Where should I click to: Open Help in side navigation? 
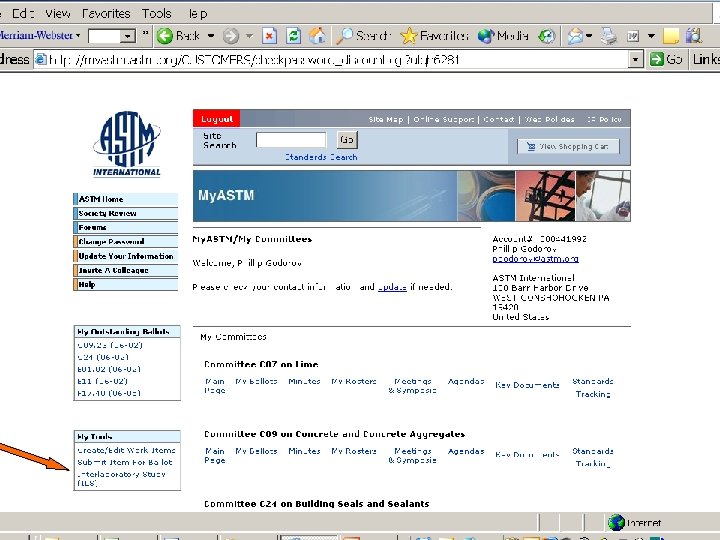pyautogui.click(x=126, y=285)
